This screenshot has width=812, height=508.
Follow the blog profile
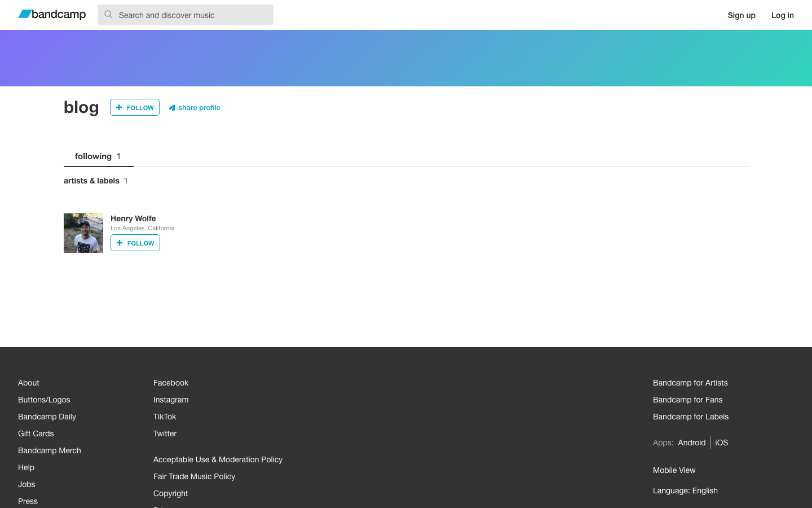pos(135,107)
